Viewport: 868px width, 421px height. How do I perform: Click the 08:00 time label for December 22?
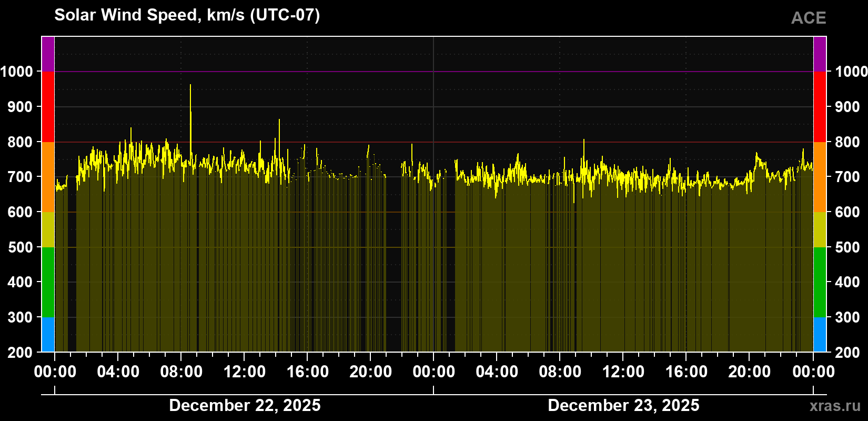coord(181,372)
